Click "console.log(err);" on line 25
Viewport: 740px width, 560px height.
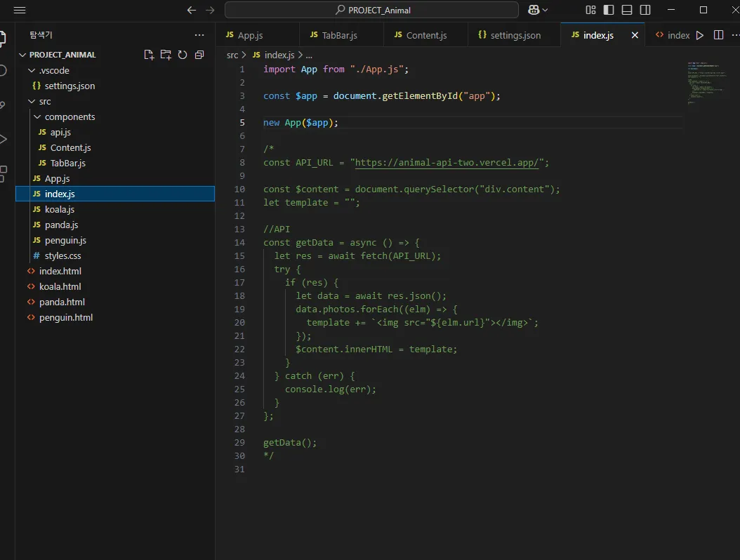coord(331,389)
